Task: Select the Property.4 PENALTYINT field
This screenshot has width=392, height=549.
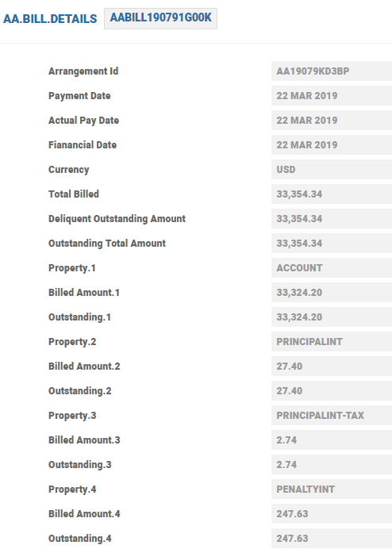Action: 332,489
